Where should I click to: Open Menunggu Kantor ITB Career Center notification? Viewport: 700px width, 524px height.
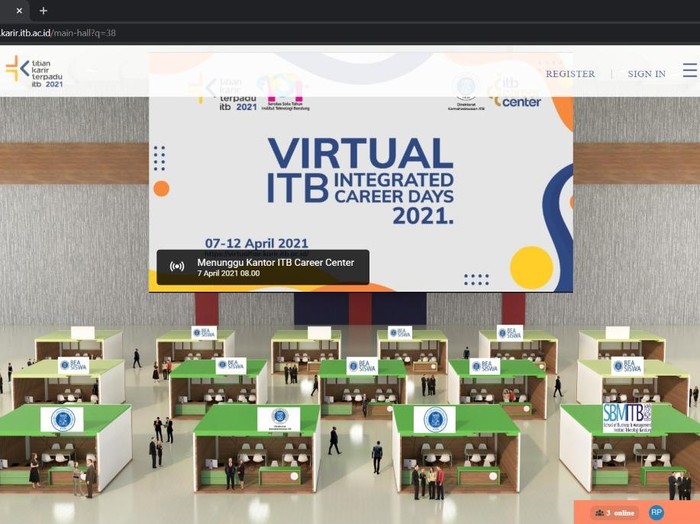pyautogui.click(x=263, y=267)
